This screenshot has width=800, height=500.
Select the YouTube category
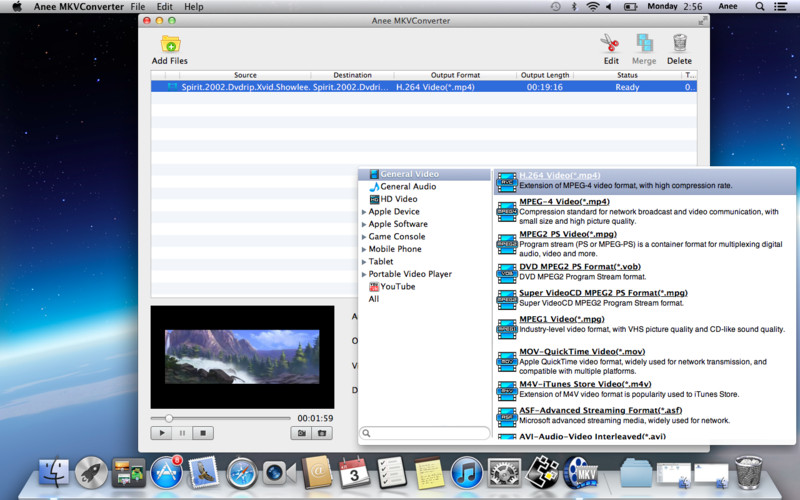tap(424, 286)
